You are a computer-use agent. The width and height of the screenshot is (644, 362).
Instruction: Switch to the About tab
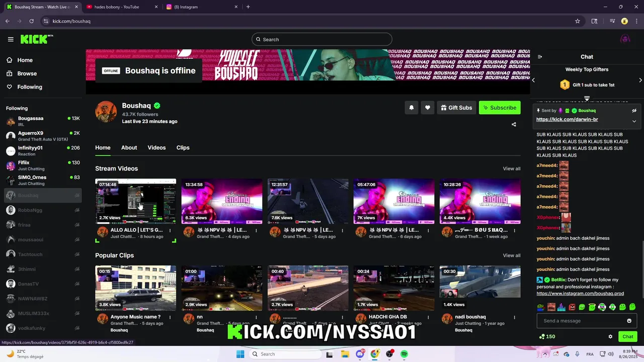129,147
